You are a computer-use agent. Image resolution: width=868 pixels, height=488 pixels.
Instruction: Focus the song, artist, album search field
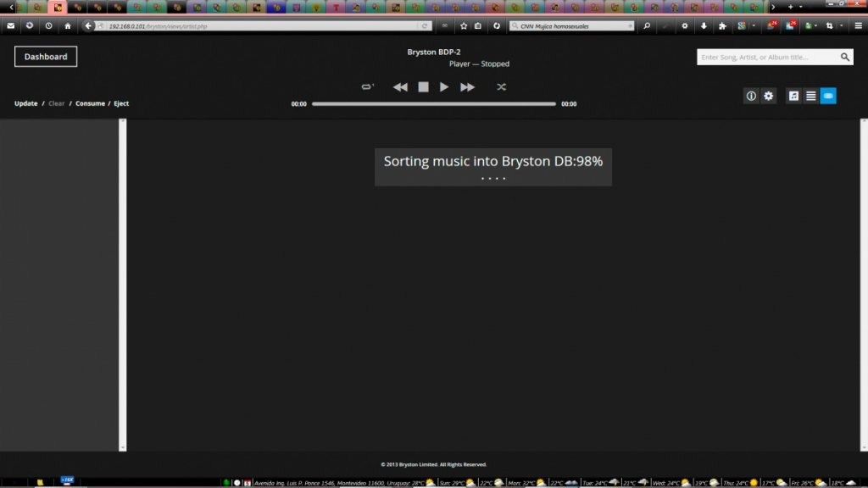tap(767, 57)
